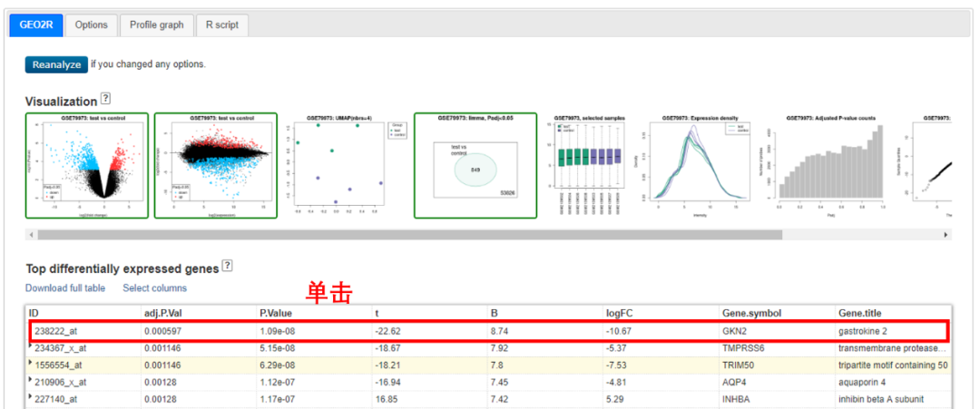Expand row 227140_at with its triangle

[31, 398]
